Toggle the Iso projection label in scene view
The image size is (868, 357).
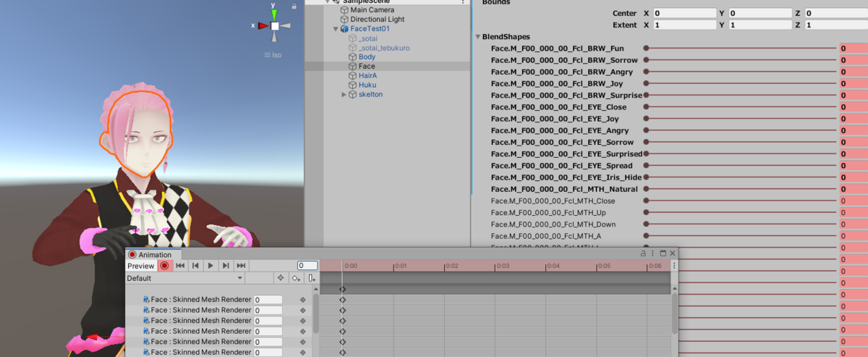point(273,55)
